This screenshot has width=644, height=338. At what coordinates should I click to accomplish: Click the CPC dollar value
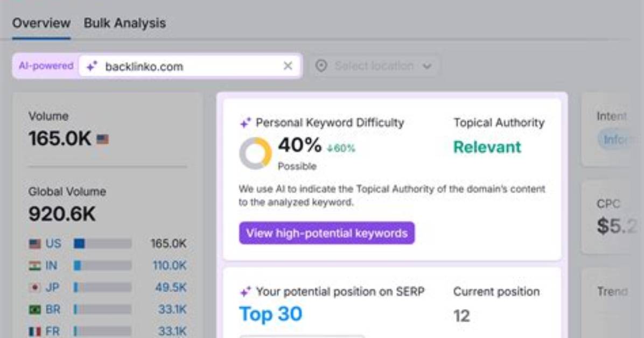coord(617,226)
